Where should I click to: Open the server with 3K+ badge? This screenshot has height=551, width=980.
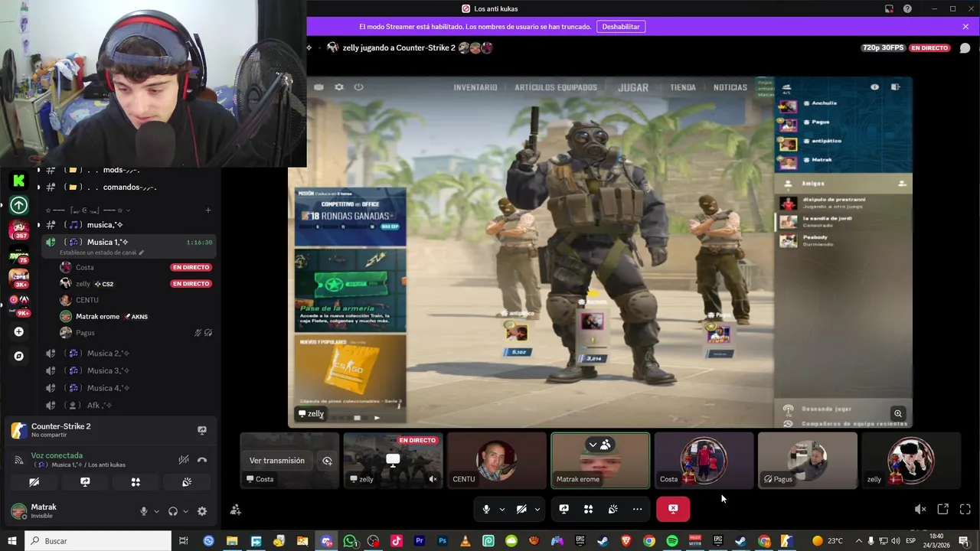(x=18, y=278)
